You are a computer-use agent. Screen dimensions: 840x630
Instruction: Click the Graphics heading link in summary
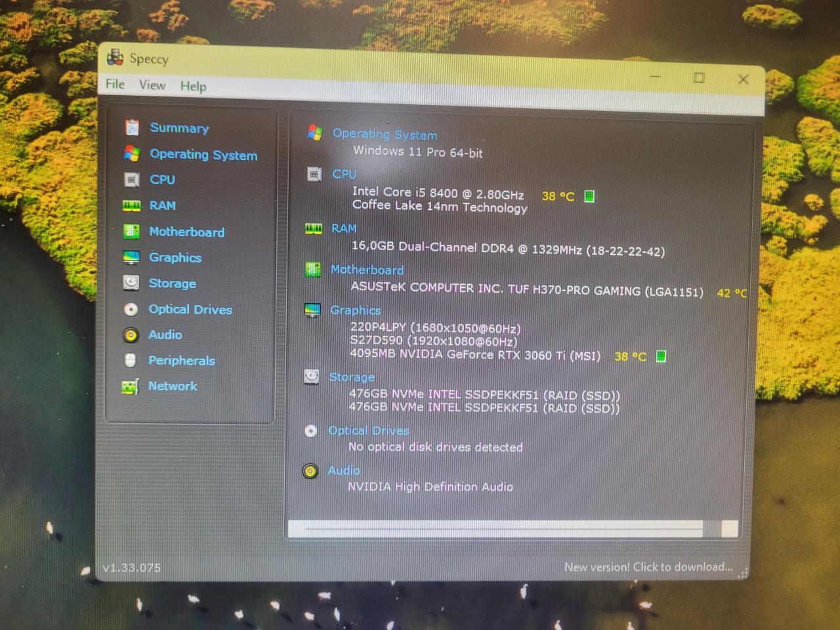(355, 310)
